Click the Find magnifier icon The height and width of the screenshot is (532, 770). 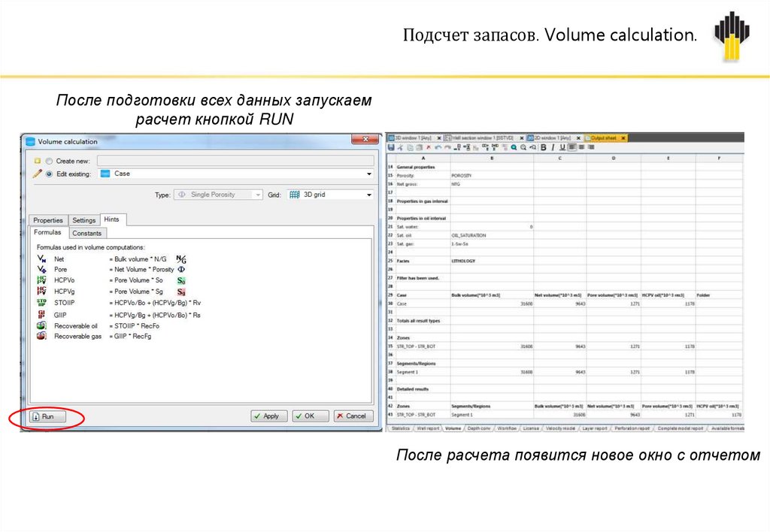click(x=514, y=147)
